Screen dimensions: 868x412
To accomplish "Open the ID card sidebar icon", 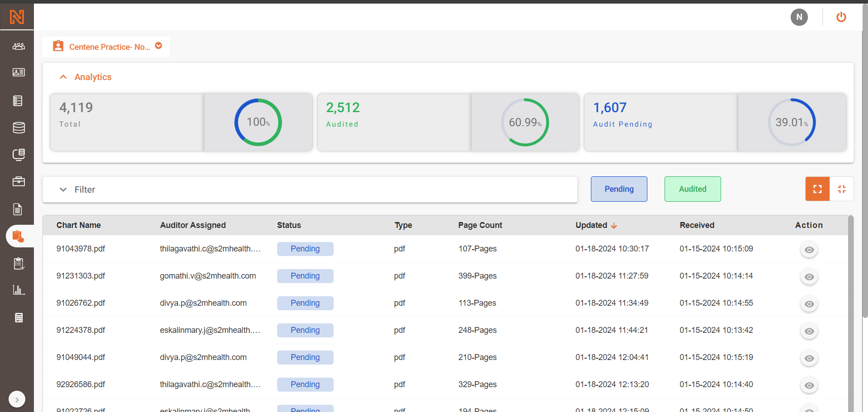I will 19,72.
